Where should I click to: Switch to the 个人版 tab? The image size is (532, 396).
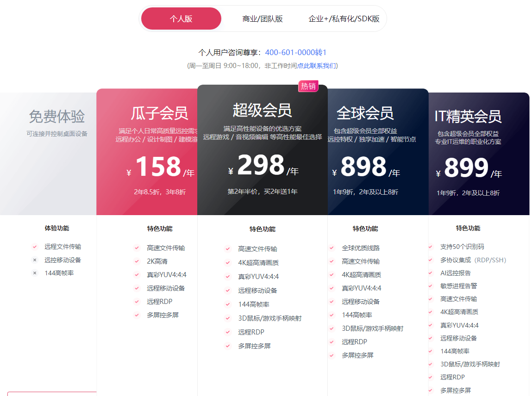[181, 19]
